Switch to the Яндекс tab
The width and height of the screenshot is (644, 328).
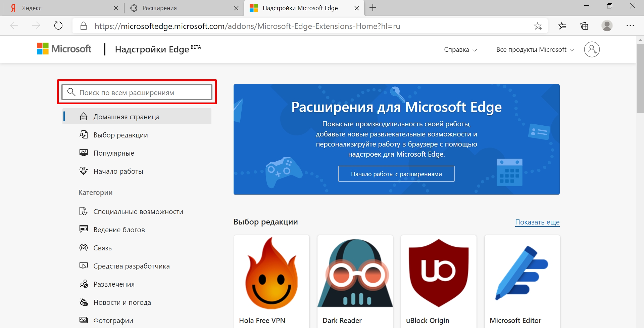[x=62, y=8]
